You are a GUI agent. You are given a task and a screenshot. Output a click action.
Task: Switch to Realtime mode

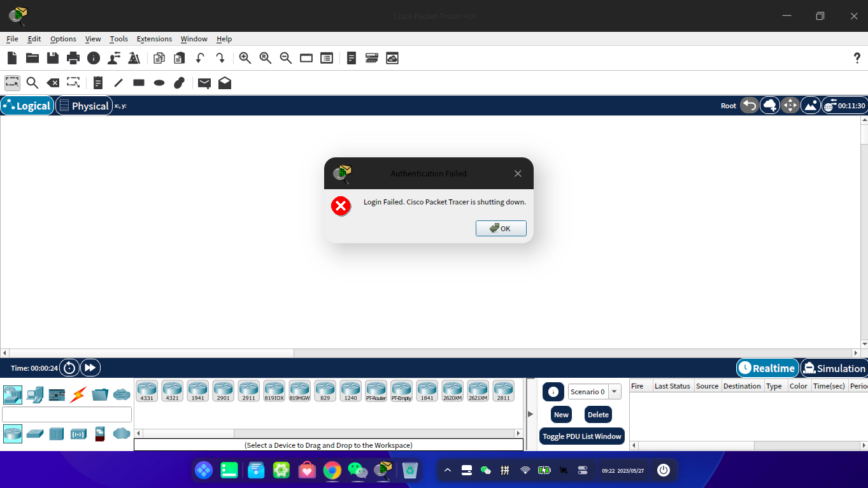tap(767, 368)
